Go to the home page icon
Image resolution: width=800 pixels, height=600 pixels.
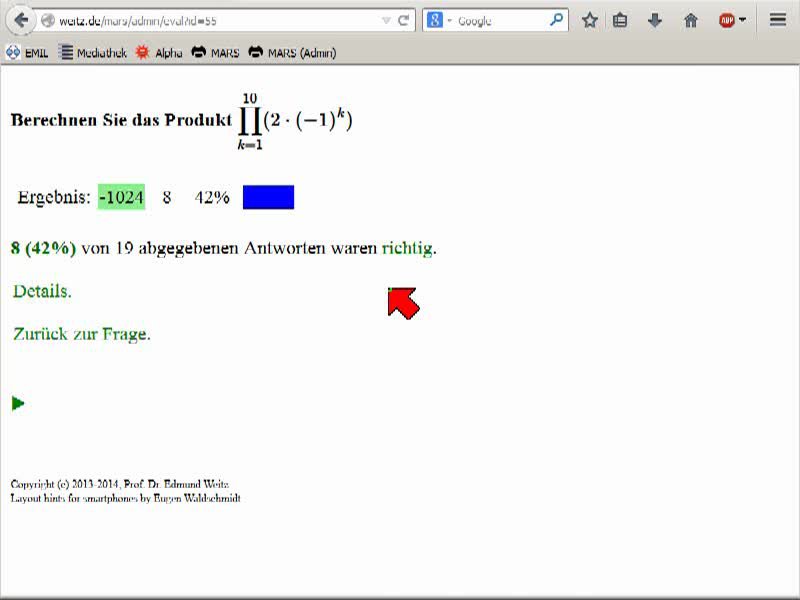coord(691,20)
